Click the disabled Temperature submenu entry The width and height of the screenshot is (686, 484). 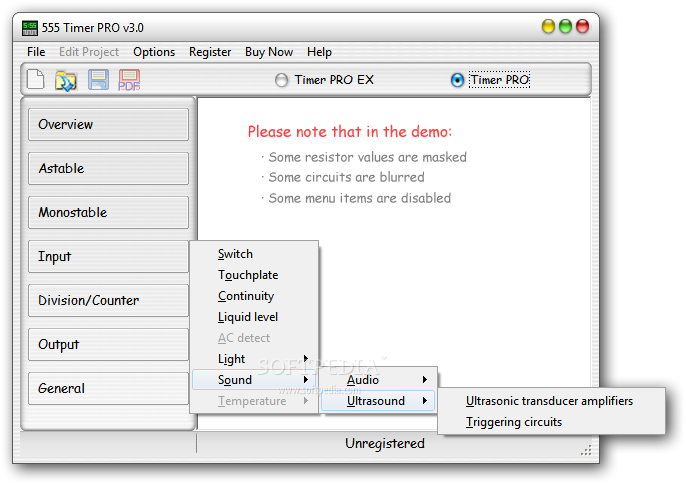click(x=253, y=400)
